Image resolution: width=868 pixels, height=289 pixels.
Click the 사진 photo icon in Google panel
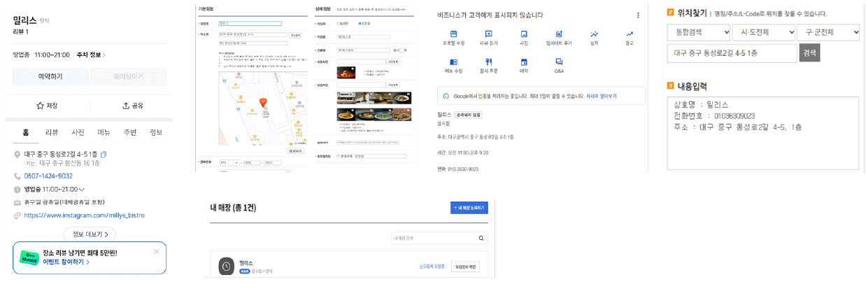[524, 34]
